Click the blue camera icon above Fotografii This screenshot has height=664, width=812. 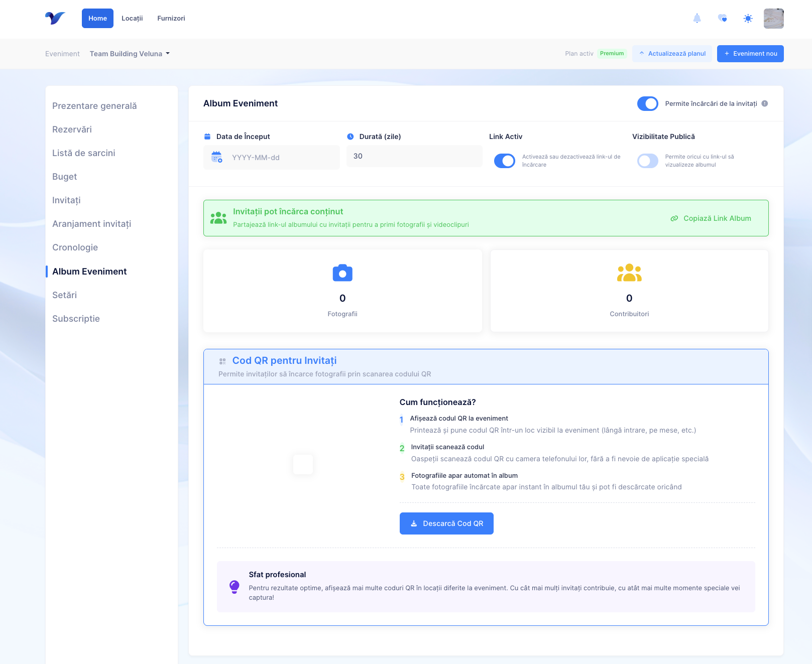(342, 273)
